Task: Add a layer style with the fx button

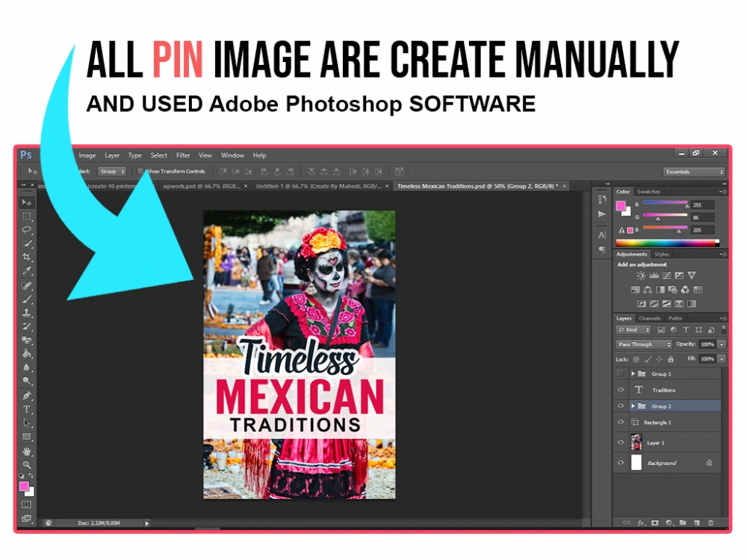Action: pos(640,522)
